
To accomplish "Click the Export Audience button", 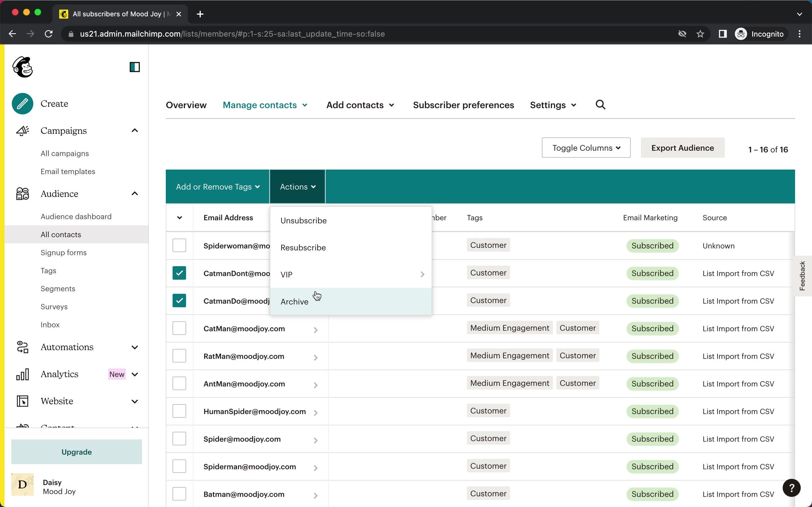I will click(682, 148).
